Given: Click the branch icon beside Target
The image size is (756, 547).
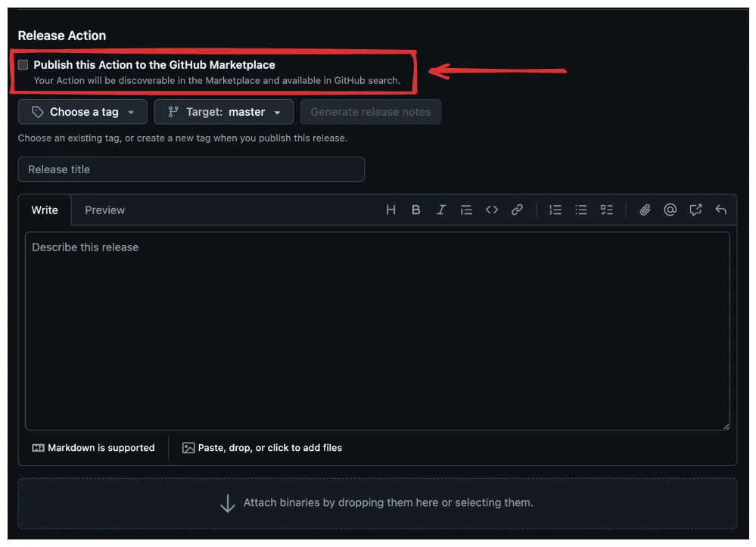Looking at the screenshot, I should (173, 112).
